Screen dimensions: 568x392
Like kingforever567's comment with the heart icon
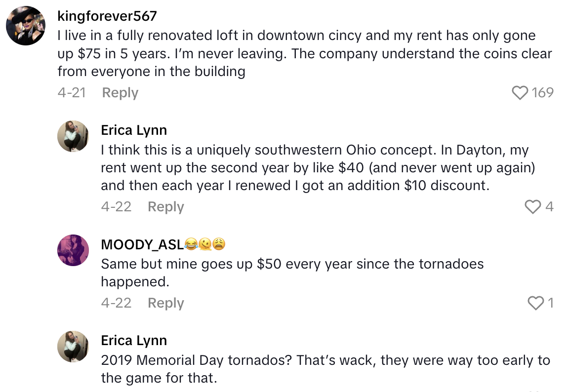coord(520,92)
